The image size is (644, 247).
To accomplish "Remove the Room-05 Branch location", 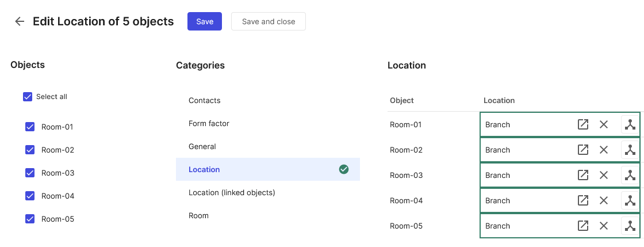I will point(603,226).
